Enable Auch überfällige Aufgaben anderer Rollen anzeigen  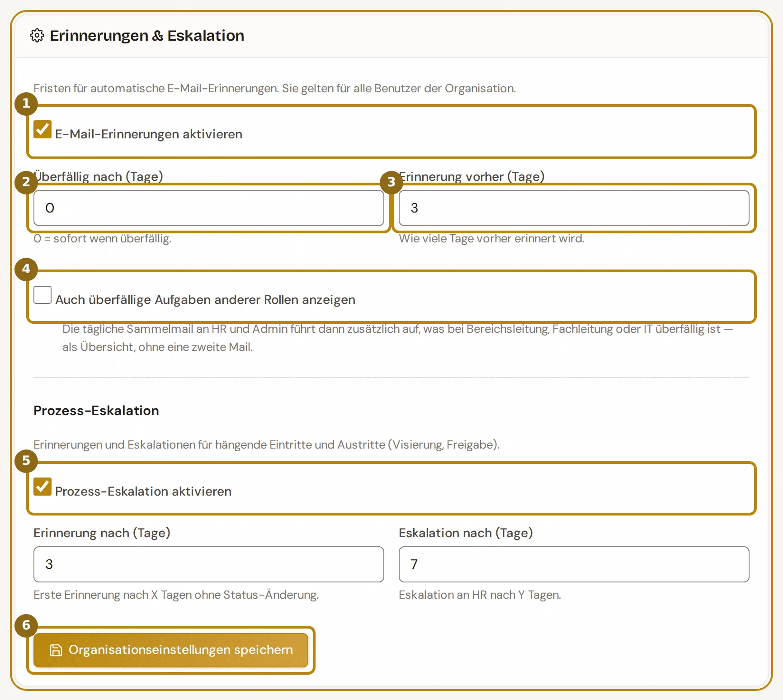(x=42, y=295)
